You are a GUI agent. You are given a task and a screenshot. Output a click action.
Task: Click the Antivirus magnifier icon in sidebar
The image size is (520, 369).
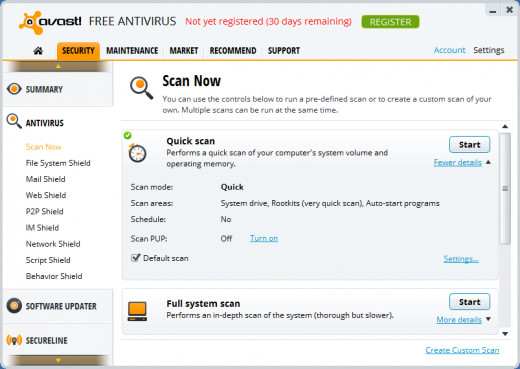click(14, 121)
